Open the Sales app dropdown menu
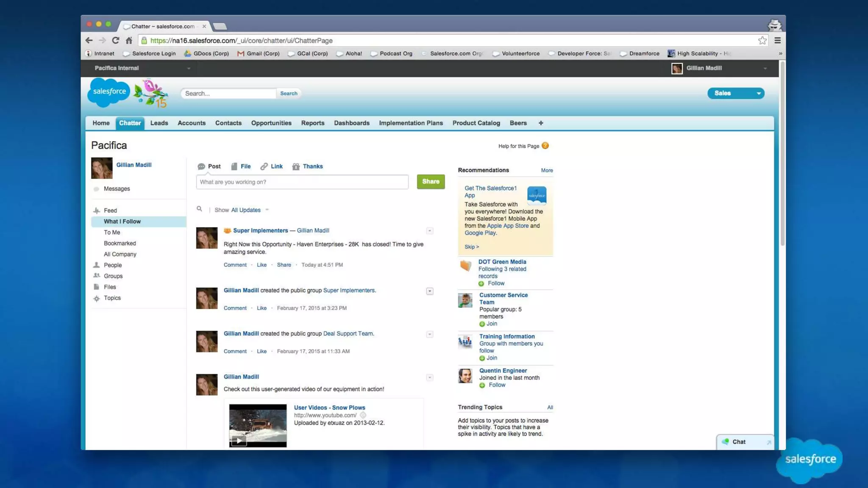Viewport: 868px width, 488px height. [758, 93]
